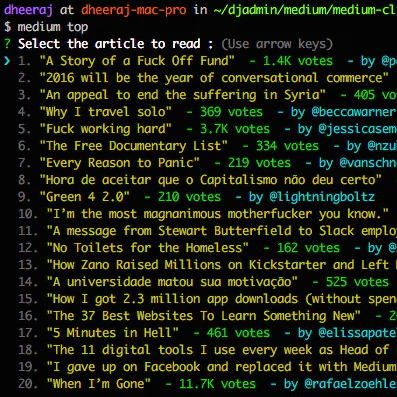The height and width of the screenshot is (397, 397).
Task: Choose "I'm the most magnanimous motherfucker you know."
Action: 217,214
